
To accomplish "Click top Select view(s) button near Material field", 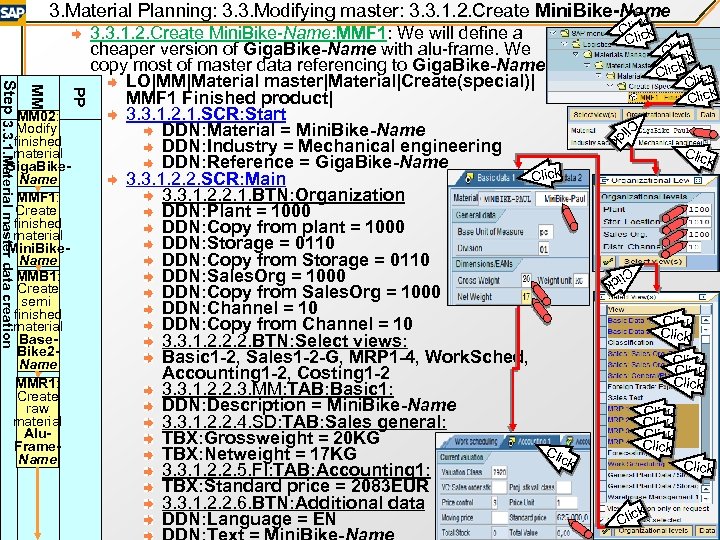I will [x=596, y=115].
